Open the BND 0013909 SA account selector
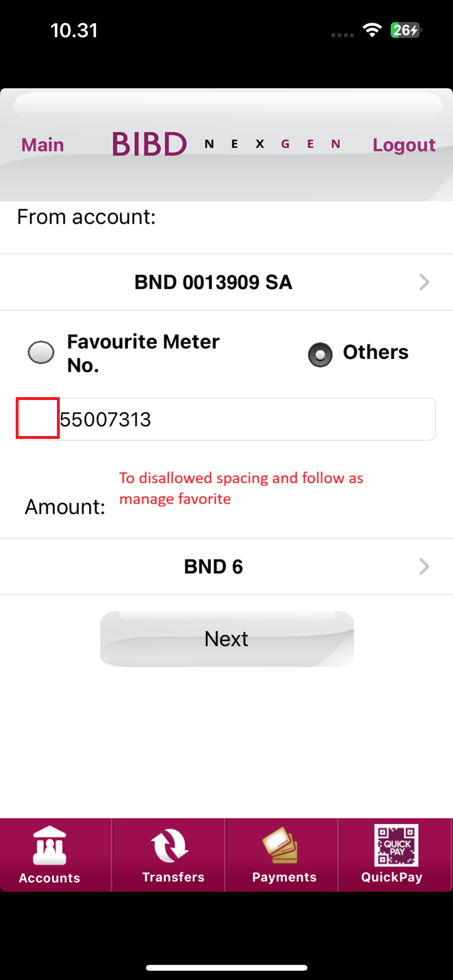The image size is (453, 980). [213, 282]
